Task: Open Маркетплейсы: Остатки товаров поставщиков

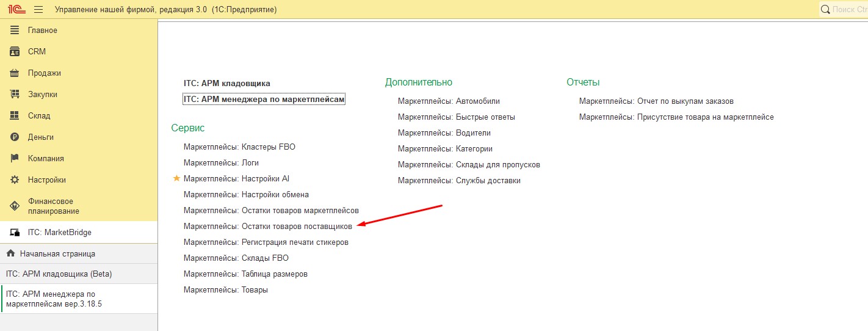Action: tap(268, 226)
